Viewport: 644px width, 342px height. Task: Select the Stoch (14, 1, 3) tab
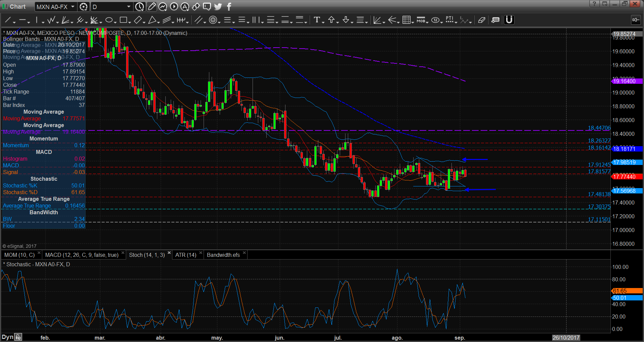tap(147, 255)
